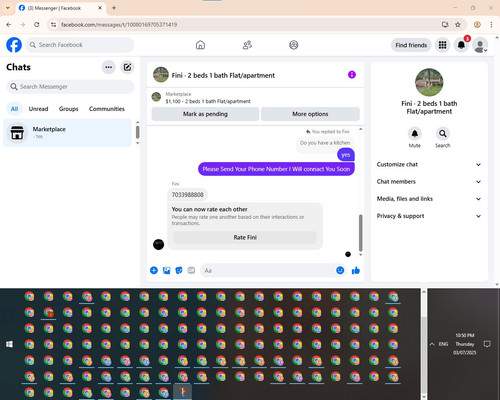Open the taskbar clock showing 10:50 PM
The width and height of the screenshot is (500, 400).
pos(465,344)
